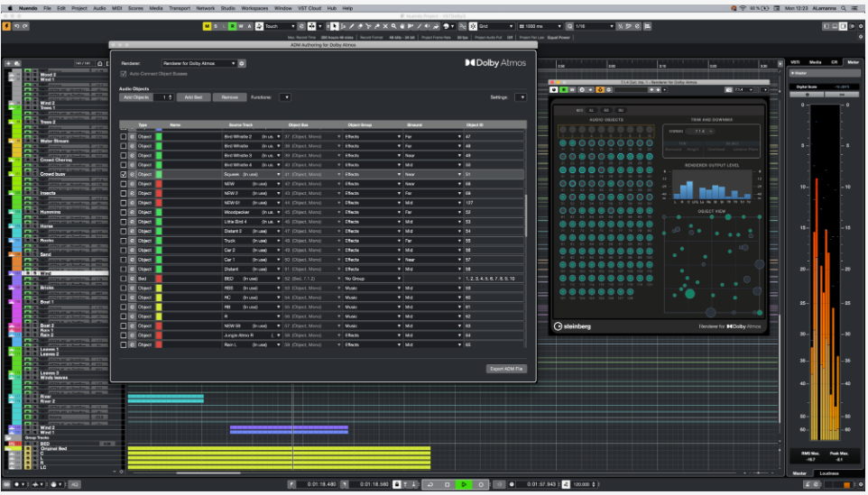
Task: Click green color swatch of Bird Whistle 2 row
Action: (159, 137)
